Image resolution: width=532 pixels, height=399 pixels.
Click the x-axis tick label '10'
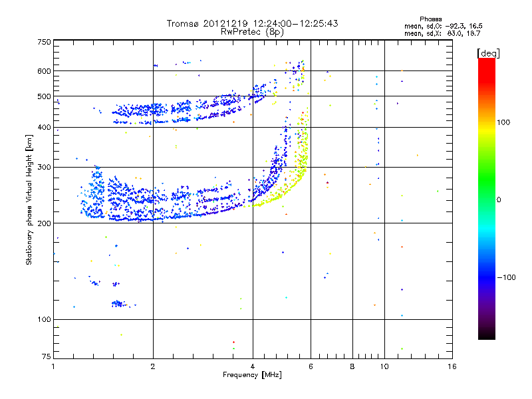pos(384,366)
